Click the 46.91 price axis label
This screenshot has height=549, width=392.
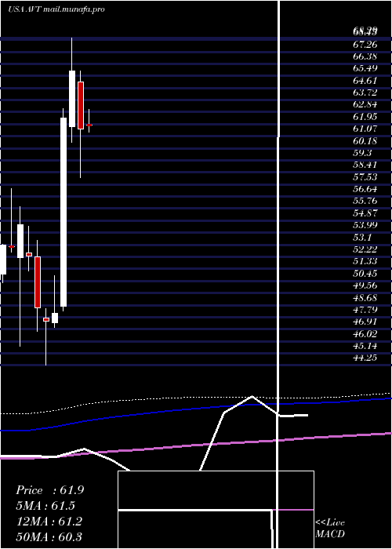[365, 322]
